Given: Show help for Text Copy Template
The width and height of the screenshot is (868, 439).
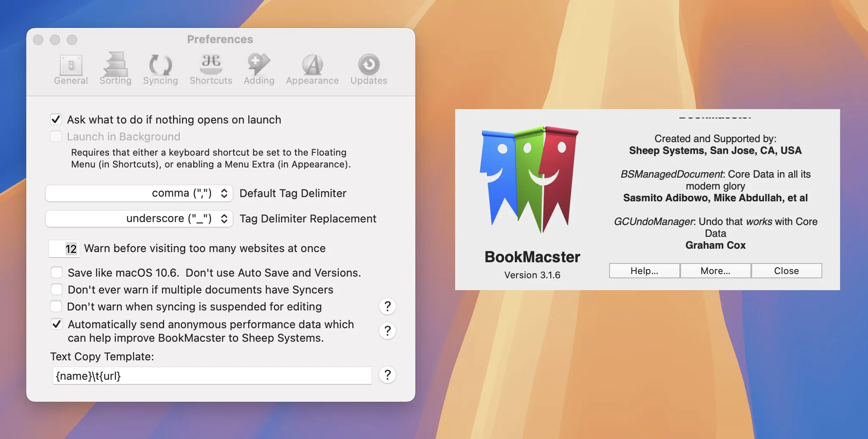Looking at the screenshot, I should [387, 375].
